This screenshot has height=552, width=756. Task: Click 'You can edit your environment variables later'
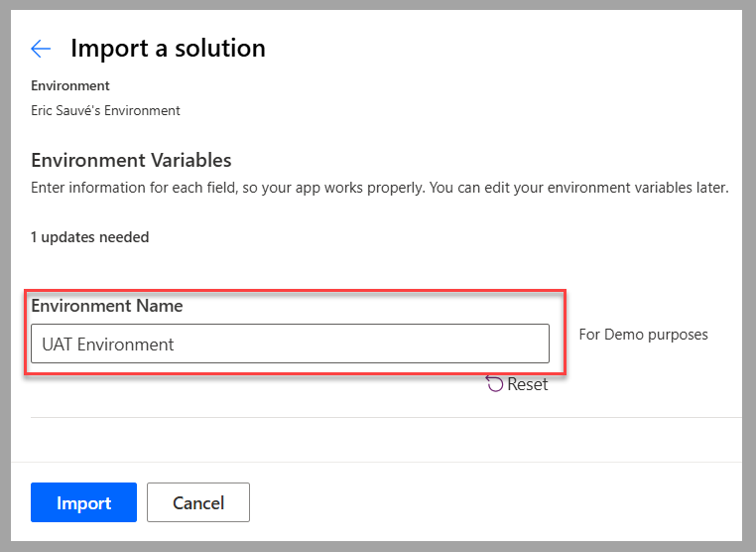coord(577,188)
